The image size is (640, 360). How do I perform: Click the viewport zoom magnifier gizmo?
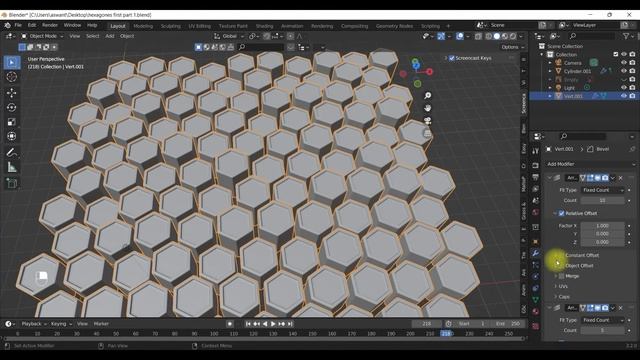click(x=427, y=96)
